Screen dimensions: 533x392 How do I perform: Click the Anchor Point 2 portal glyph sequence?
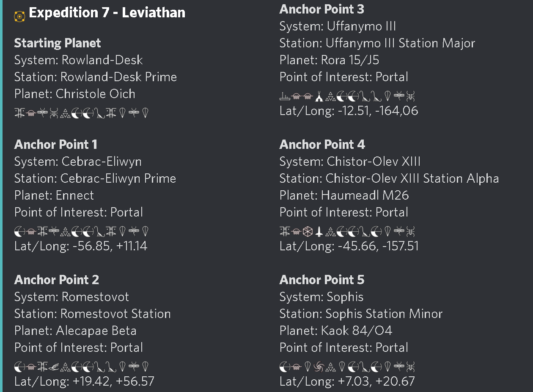(82, 367)
